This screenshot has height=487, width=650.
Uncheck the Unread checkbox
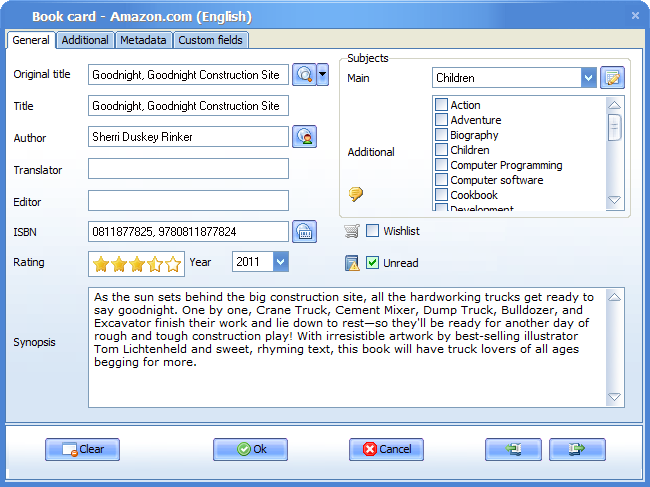[x=373, y=263]
